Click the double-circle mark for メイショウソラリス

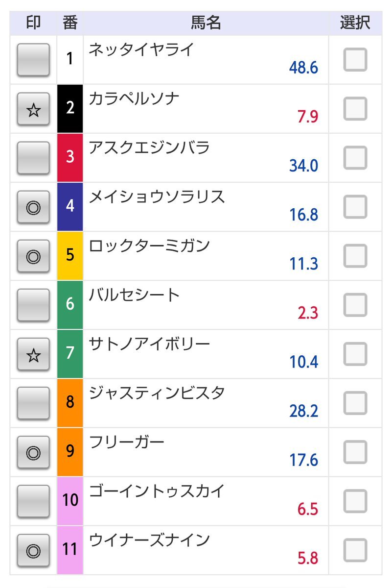click(x=33, y=207)
